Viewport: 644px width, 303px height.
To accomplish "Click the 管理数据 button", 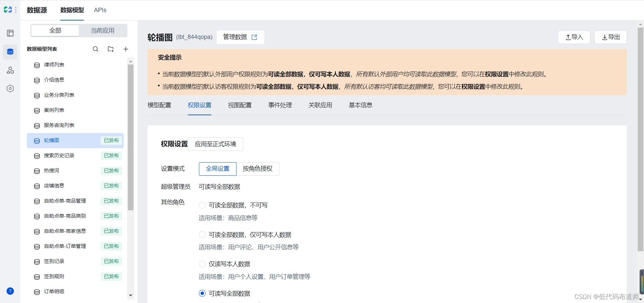I will [x=240, y=37].
